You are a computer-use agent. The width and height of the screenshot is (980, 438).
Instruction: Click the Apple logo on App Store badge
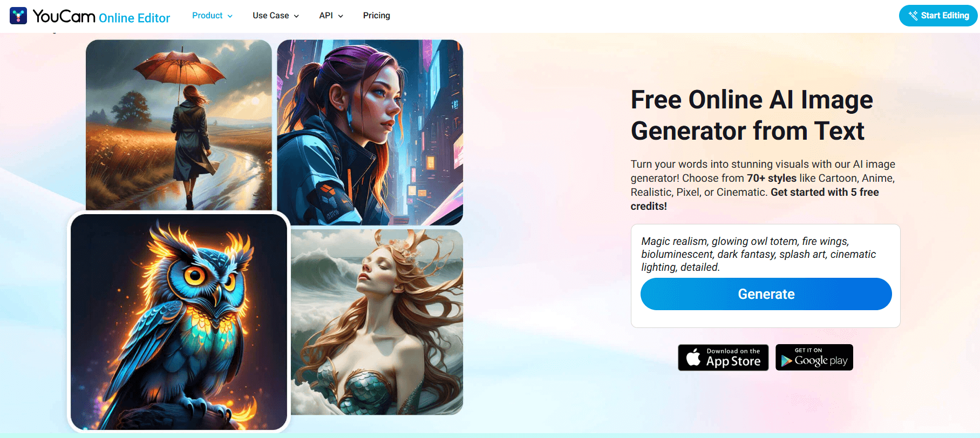(x=693, y=357)
